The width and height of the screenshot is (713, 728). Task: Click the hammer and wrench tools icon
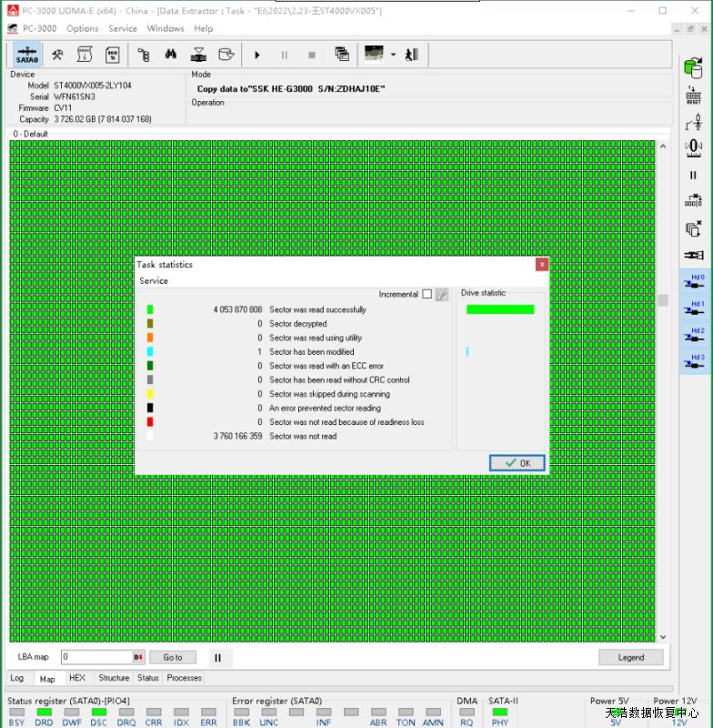click(x=57, y=55)
